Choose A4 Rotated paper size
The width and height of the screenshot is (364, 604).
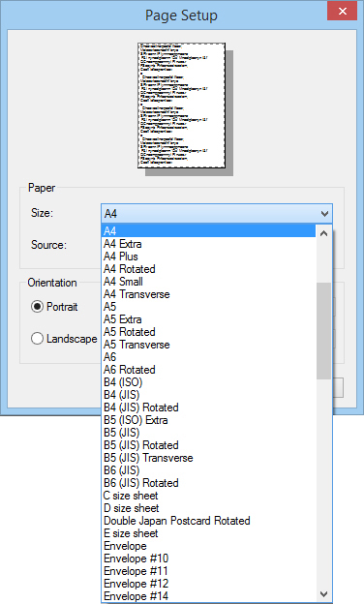tap(208, 269)
